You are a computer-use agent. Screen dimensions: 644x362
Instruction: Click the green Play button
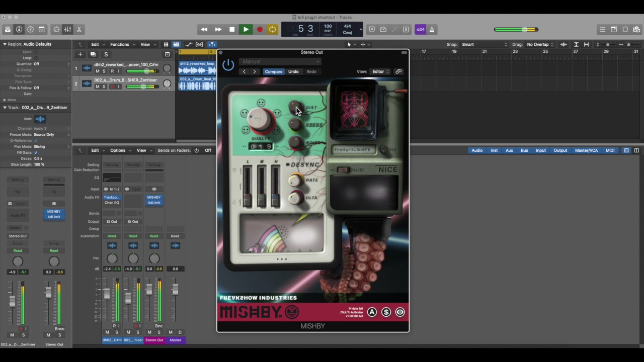pos(246,30)
